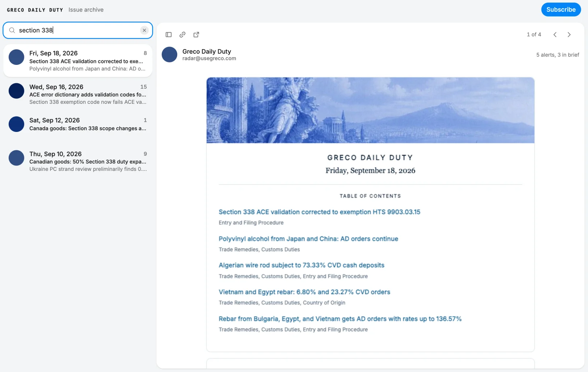The width and height of the screenshot is (588, 372).
Task: Clear the search field with X button
Action: click(144, 30)
